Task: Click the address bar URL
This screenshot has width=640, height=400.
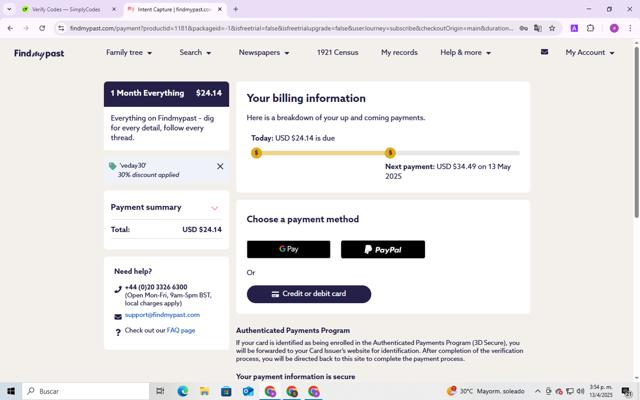Action: click(291, 28)
